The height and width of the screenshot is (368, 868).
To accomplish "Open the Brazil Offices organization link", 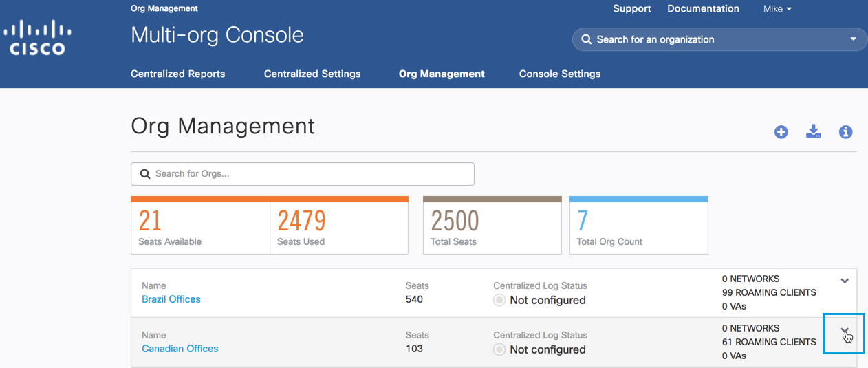I will 171,299.
